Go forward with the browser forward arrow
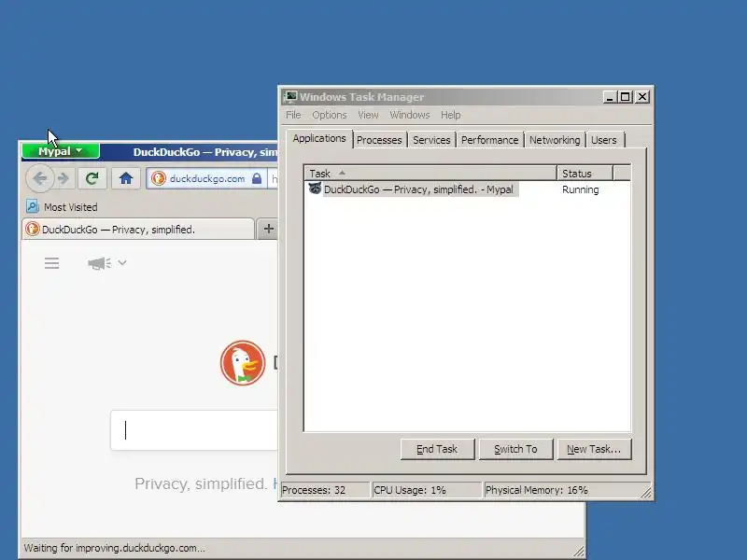 click(63, 178)
